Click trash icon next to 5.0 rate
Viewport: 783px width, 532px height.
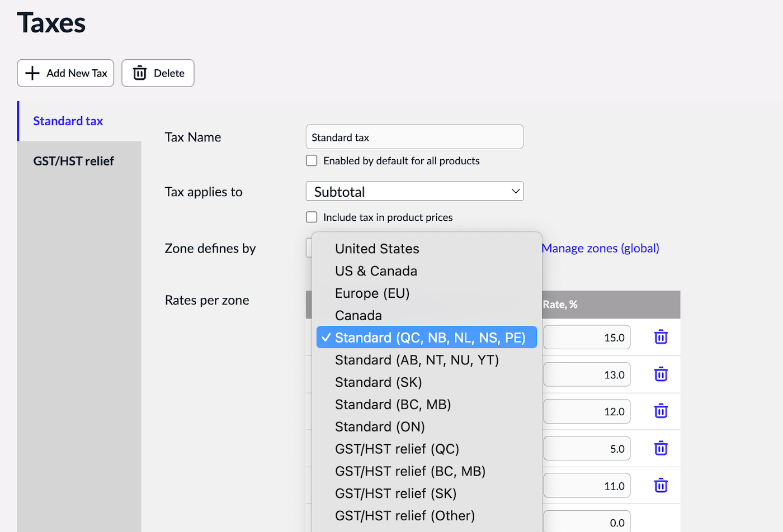(661, 449)
